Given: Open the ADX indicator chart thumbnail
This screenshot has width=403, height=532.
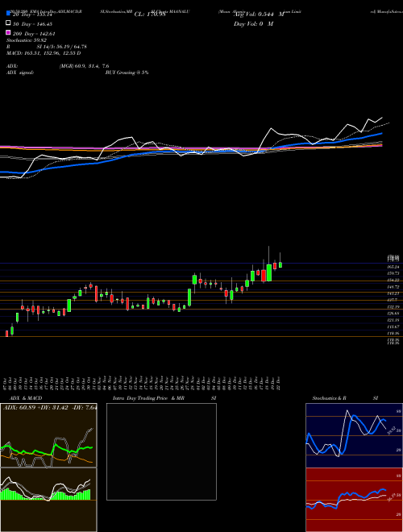Looking at the screenshot, I should pos(48,435).
